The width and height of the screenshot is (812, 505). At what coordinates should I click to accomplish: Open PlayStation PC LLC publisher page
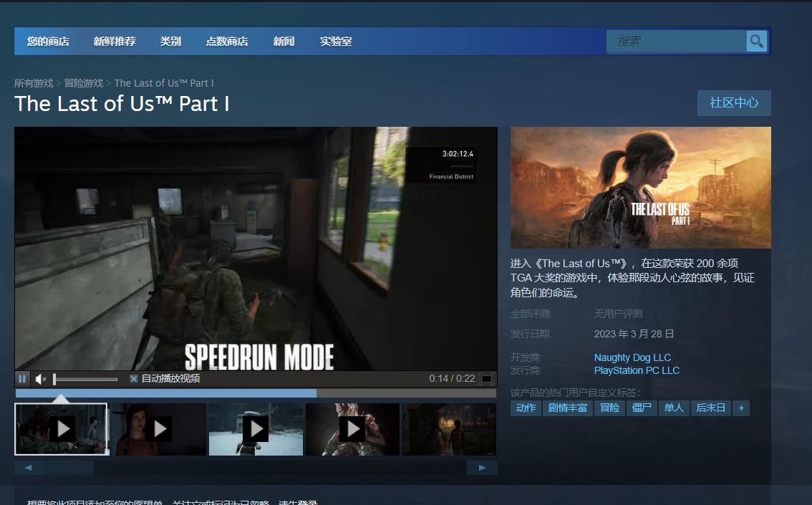pos(637,370)
